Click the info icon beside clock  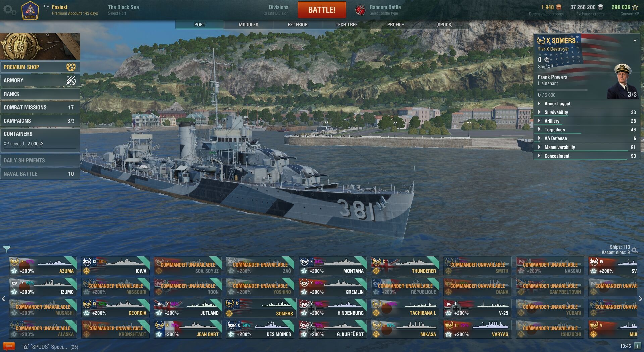pyautogui.click(x=638, y=346)
